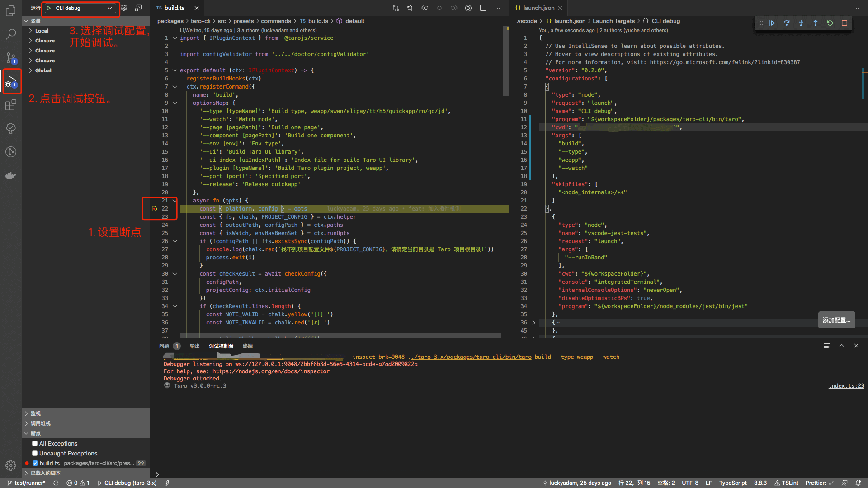Close the build.ts editor tab

197,8
